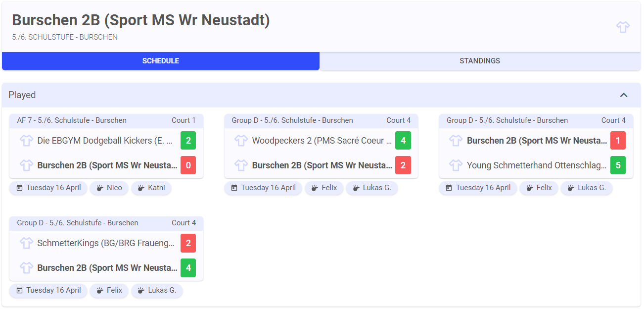Open Young Schmetterhand Ottenschlag team
This screenshot has width=644, height=311.
537,165
